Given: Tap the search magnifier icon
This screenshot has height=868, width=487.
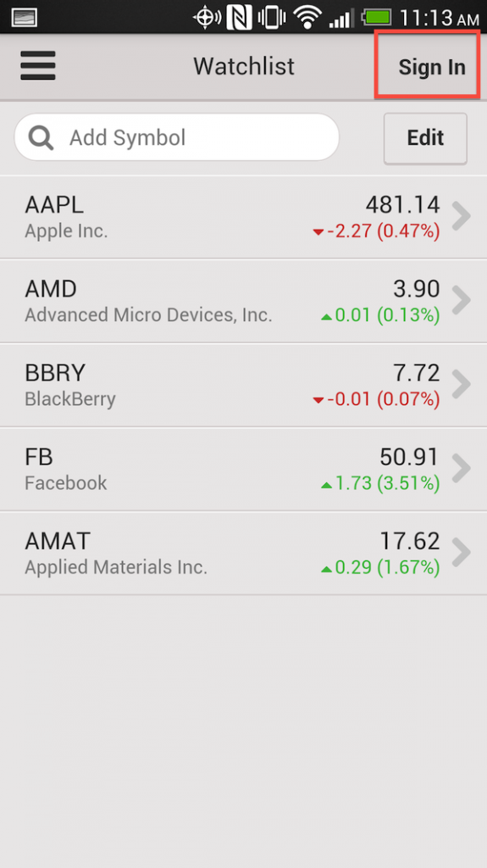Looking at the screenshot, I should tap(41, 137).
